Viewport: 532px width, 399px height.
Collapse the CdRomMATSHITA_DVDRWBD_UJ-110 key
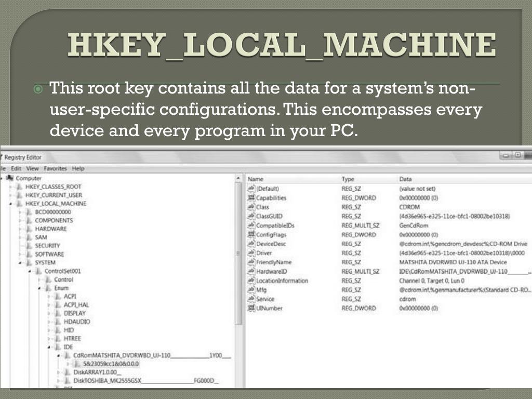coord(58,355)
